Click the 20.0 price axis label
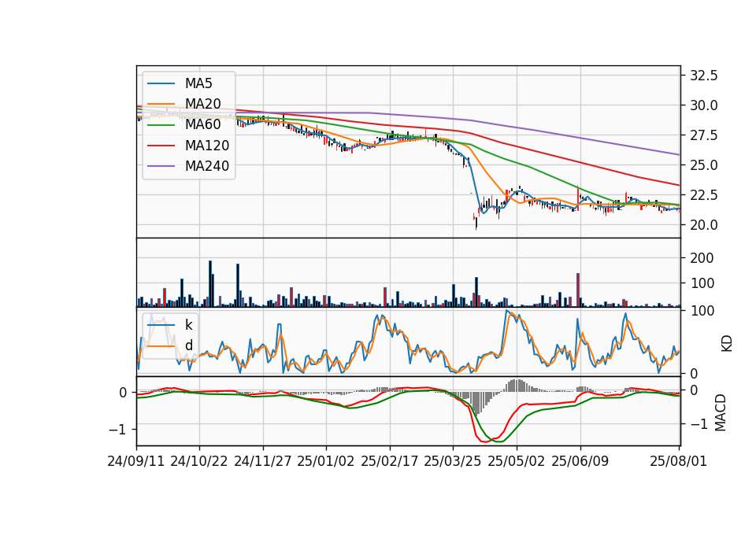 coord(704,225)
